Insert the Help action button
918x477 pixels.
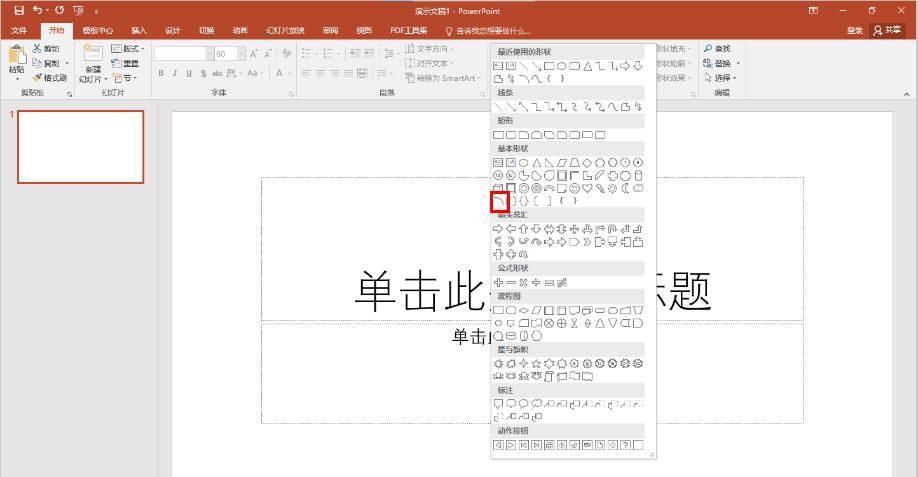(625, 445)
